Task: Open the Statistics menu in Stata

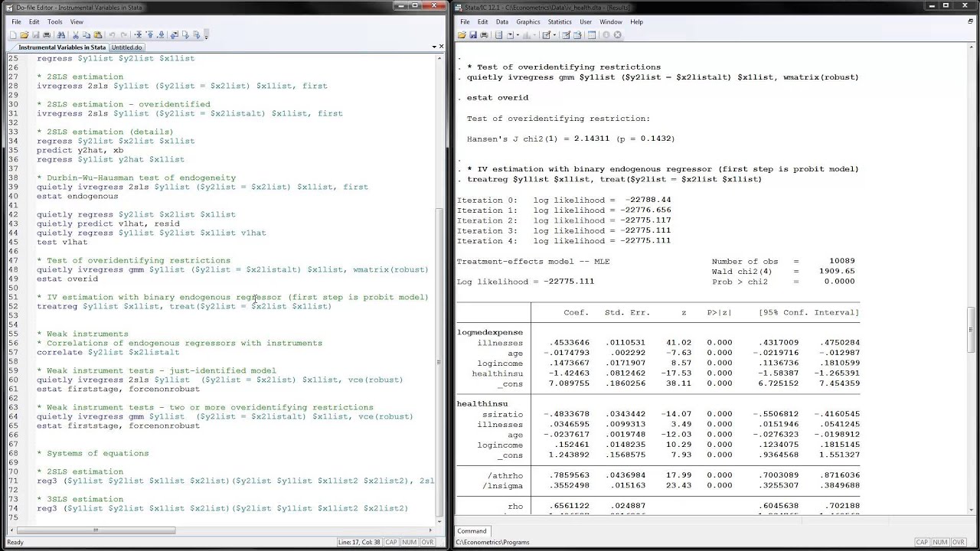Action: point(560,21)
